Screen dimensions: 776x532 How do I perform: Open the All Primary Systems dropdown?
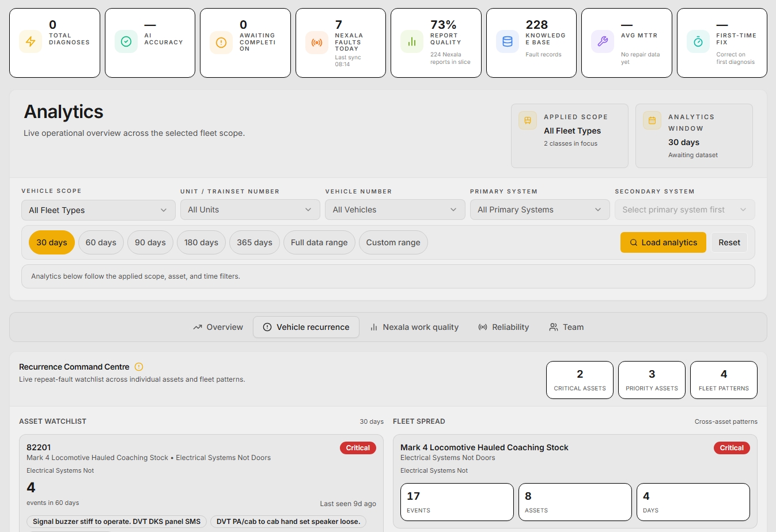[x=540, y=210]
